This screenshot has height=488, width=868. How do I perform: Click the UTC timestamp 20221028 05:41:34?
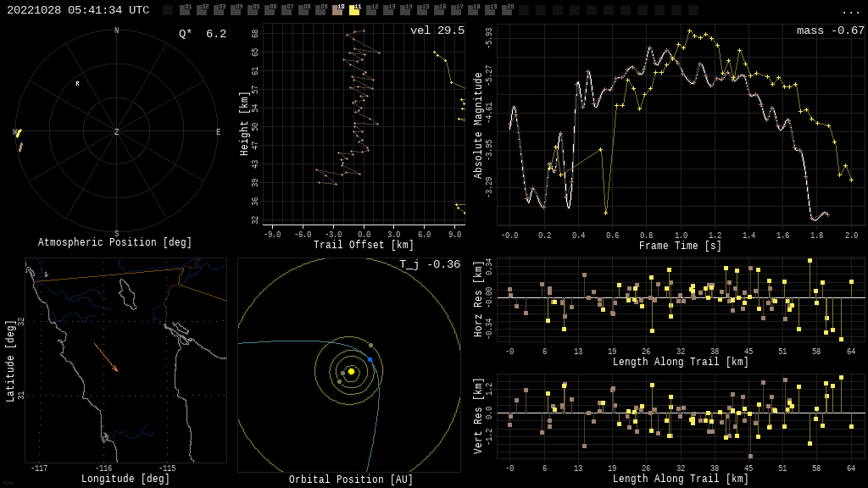click(78, 10)
